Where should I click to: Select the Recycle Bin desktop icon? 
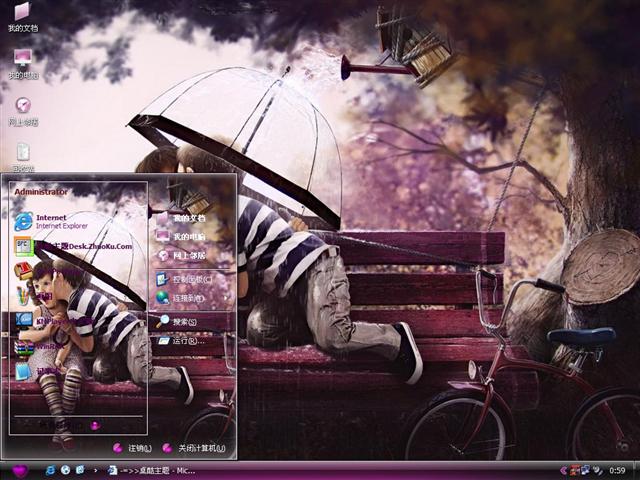point(23,158)
